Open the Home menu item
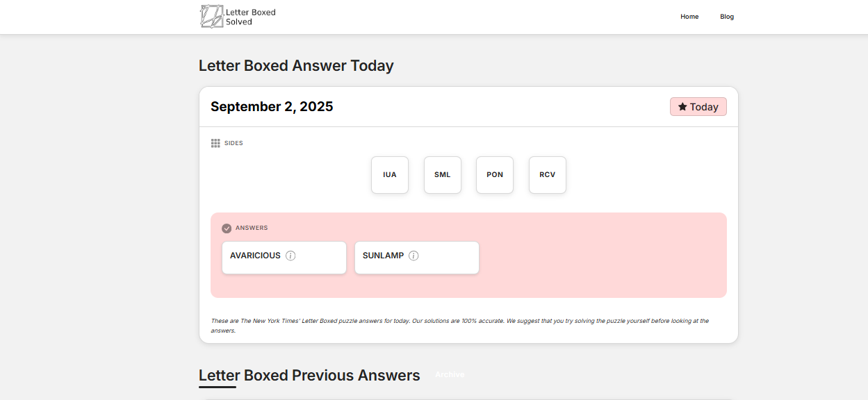This screenshot has width=868, height=400. click(689, 17)
